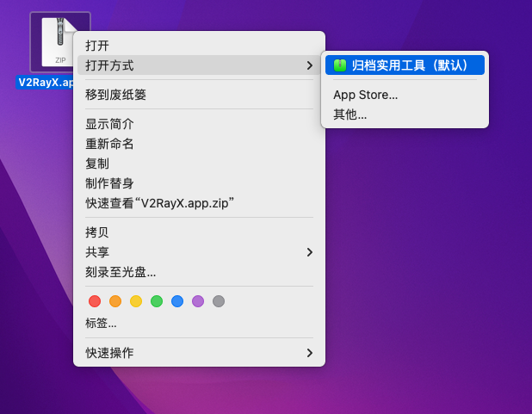Select 其他... in the open-with submenu
This screenshot has width=532, height=414.
350,114
